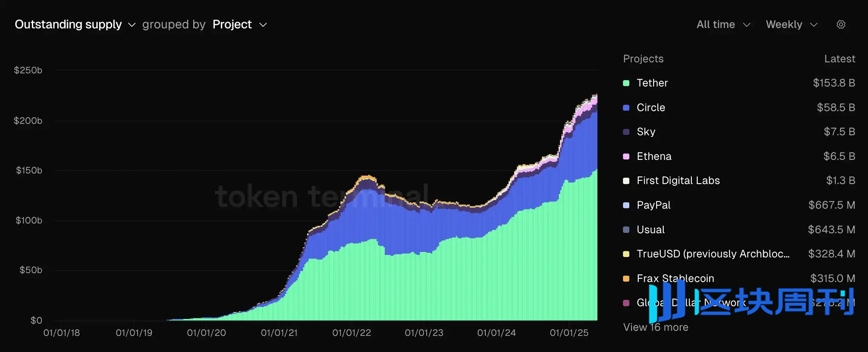Screen dimensions: 868x352
Task: Open the Project grouping dropdown
Action: tap(240, 25)
